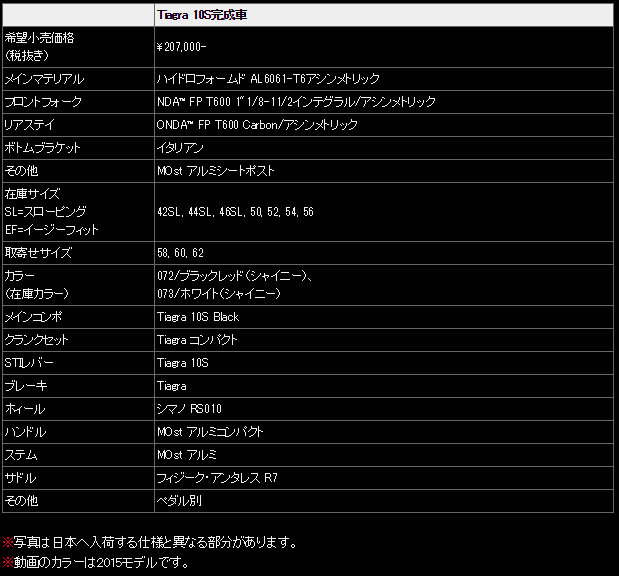Click the '073/ホワイト(シャイニー)' color text
Image resolution: width=619 pixels, height=576 pixels.
point(219,294)
